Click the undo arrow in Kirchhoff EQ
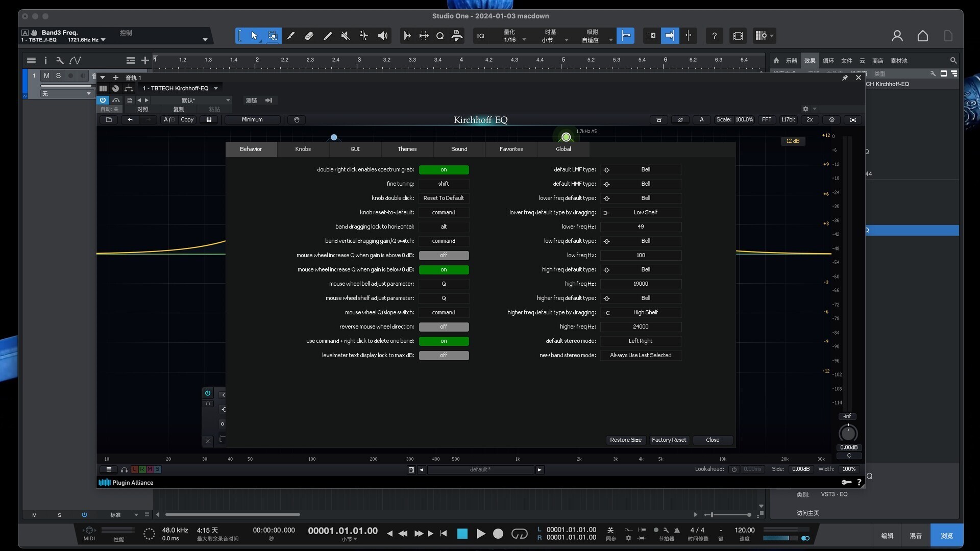 pos(130,120)
